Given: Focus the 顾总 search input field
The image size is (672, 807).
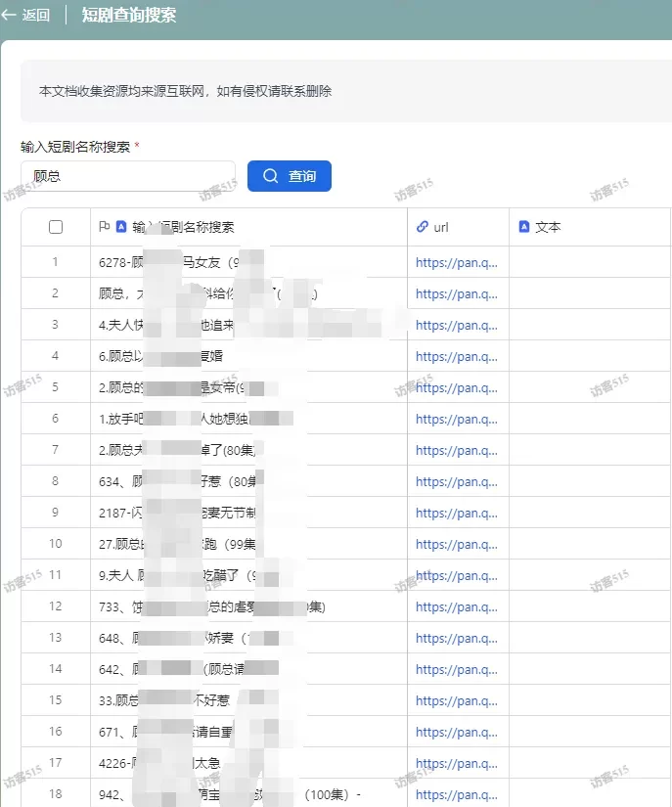Looking at the screenshot, I should coord(128,176).
